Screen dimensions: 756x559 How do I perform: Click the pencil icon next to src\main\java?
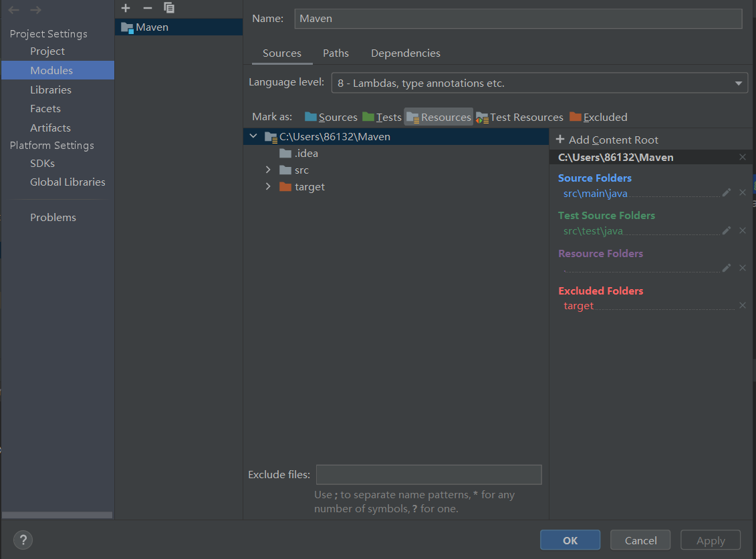point(727,192)
